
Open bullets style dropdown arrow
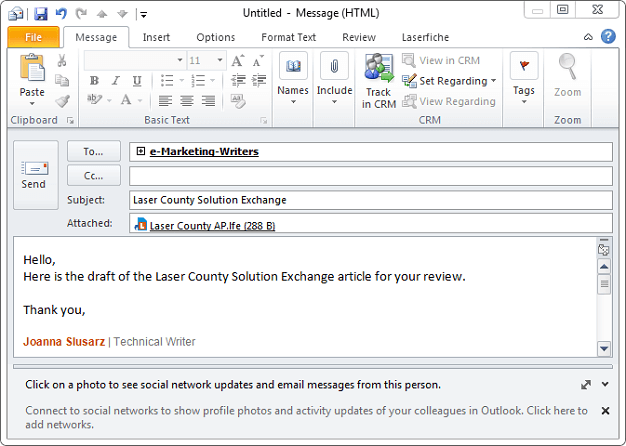pos(182,81)
